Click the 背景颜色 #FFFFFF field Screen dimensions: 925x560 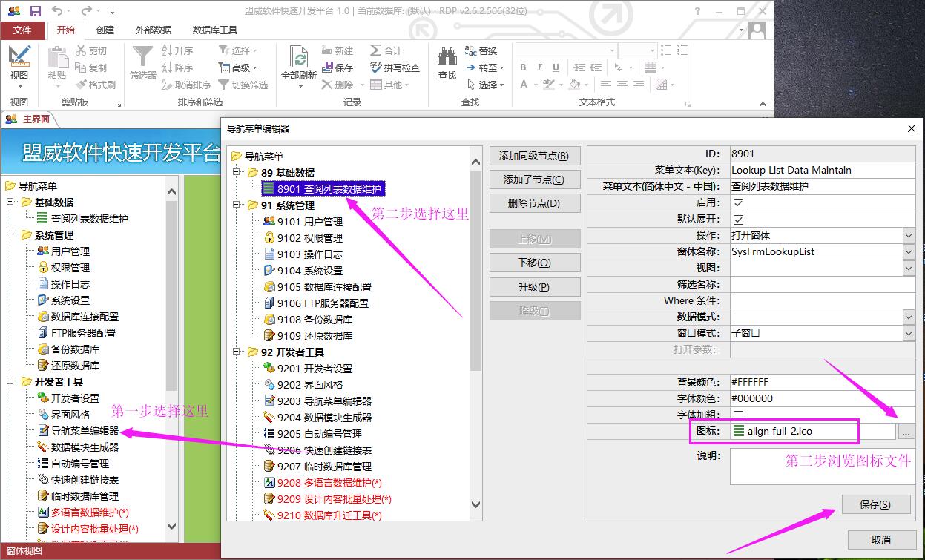pos(823,382)
